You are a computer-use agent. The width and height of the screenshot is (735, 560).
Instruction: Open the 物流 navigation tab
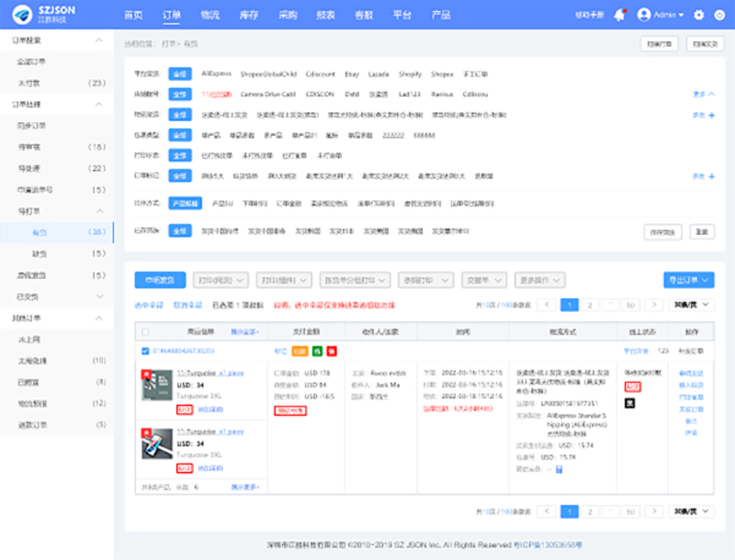[x=210, y=15]
